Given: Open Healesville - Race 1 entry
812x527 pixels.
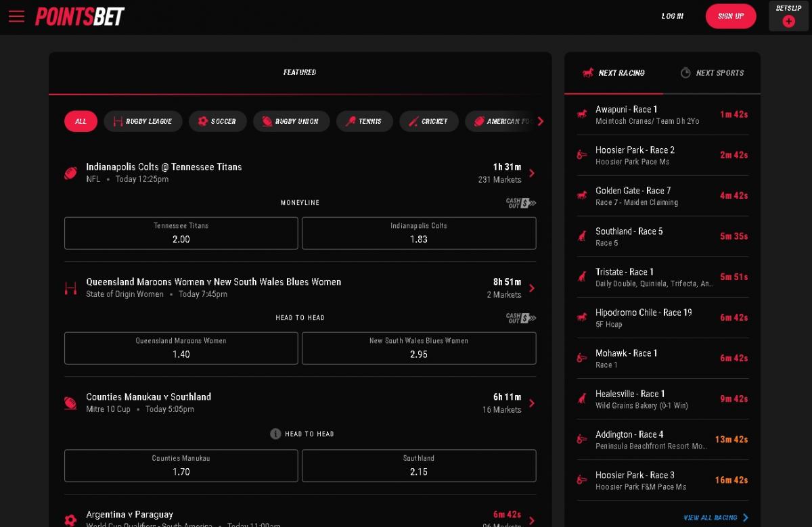Looking at the screenshot, I should (x=662, y=399).
